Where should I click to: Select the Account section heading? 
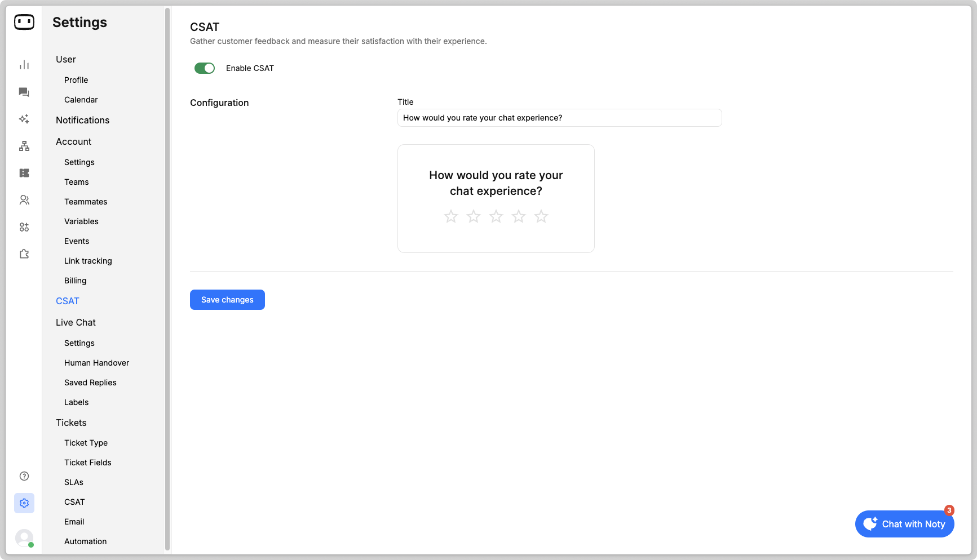click(73, 141)
